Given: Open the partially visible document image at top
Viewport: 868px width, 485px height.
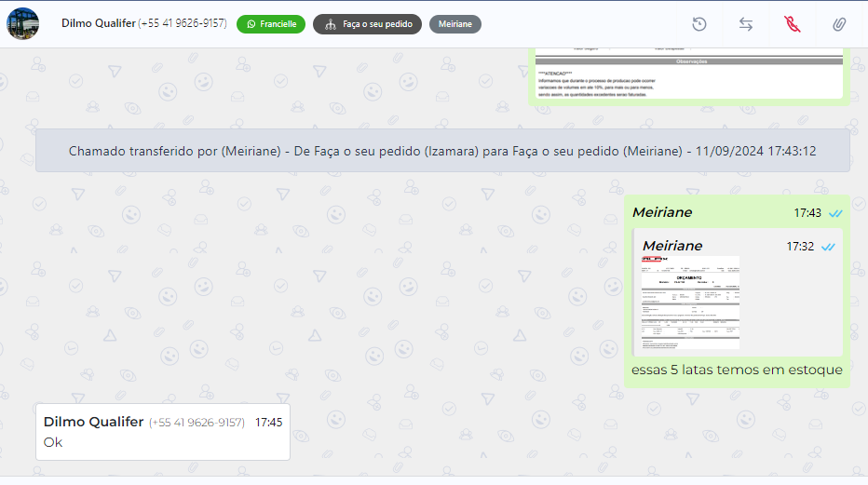Looking at the screenshot, I should coord(689,74).
